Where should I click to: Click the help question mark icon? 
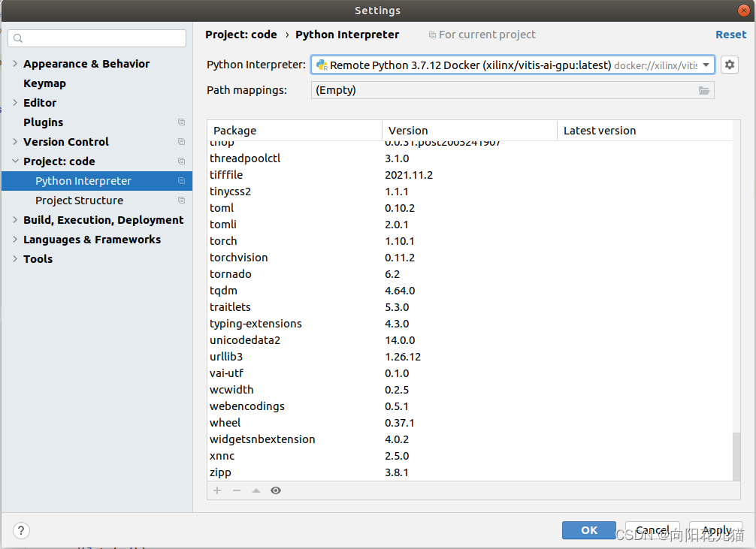pyautogui.click(x=20, y=530)
